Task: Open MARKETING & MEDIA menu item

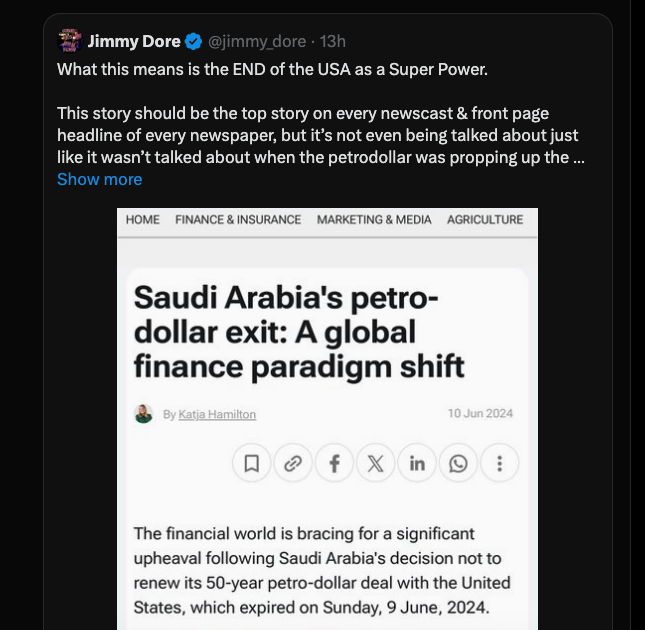Action: pos(374,220)
